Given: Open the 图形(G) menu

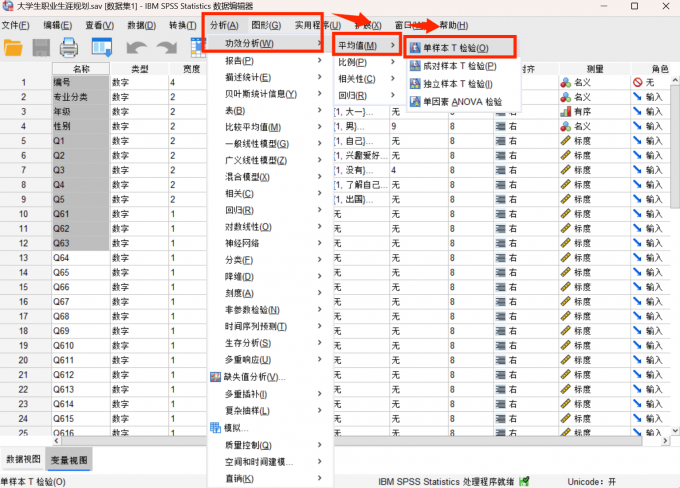Looking at the screenshot, I should (266, 25).
